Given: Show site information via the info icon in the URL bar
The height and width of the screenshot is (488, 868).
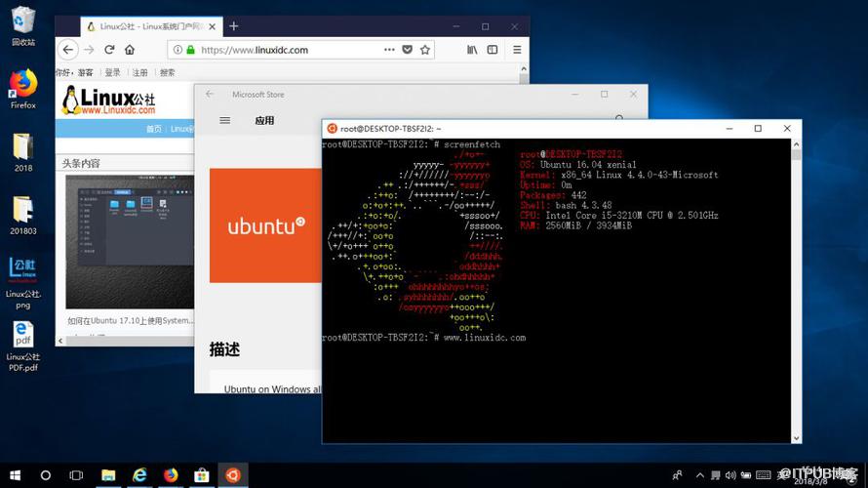Looking at the screenshot, I should (x=178, y=50).
